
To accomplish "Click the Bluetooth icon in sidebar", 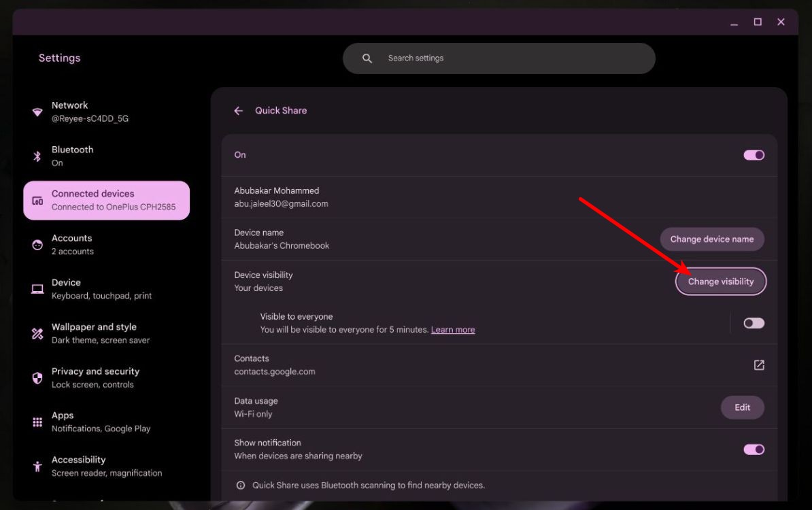I will [x=37, y=156].
